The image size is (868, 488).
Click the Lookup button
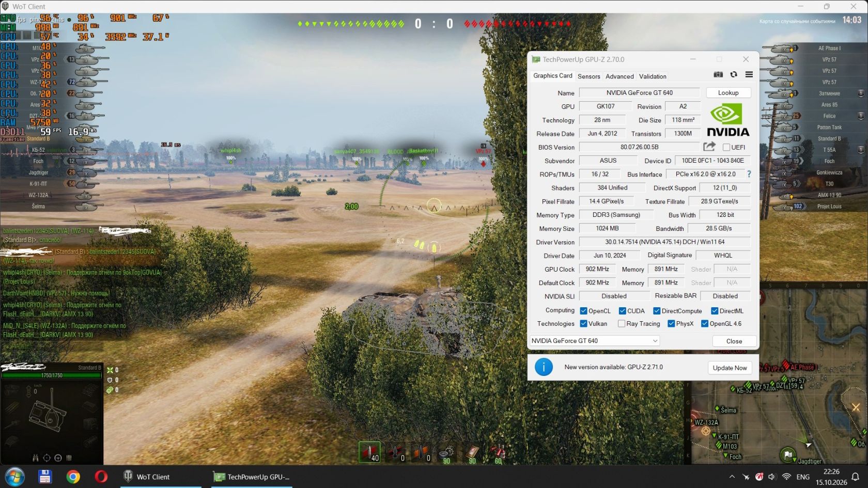point(729,93)
